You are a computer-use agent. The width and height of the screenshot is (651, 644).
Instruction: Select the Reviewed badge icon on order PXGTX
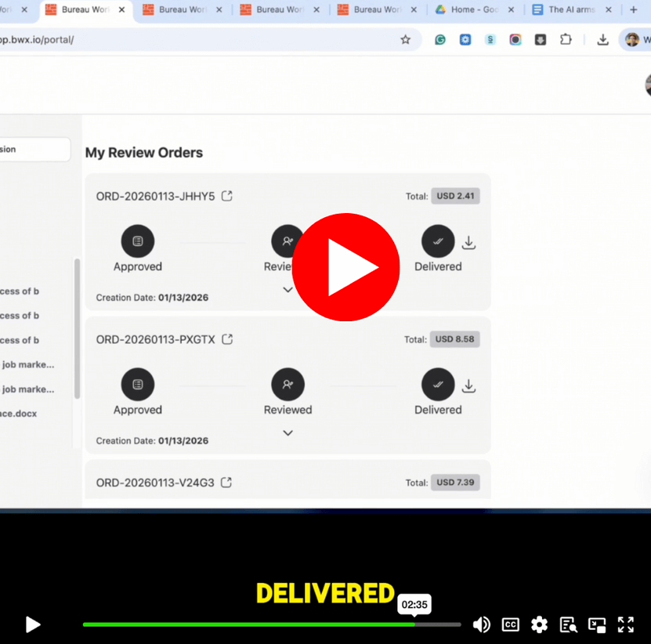tap(288, 384)
